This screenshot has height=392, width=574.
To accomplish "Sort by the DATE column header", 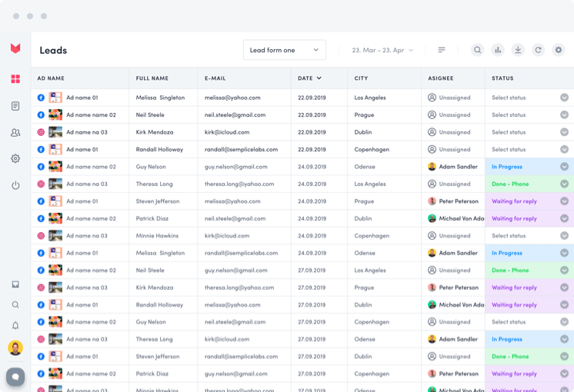I will click(309, 78).
